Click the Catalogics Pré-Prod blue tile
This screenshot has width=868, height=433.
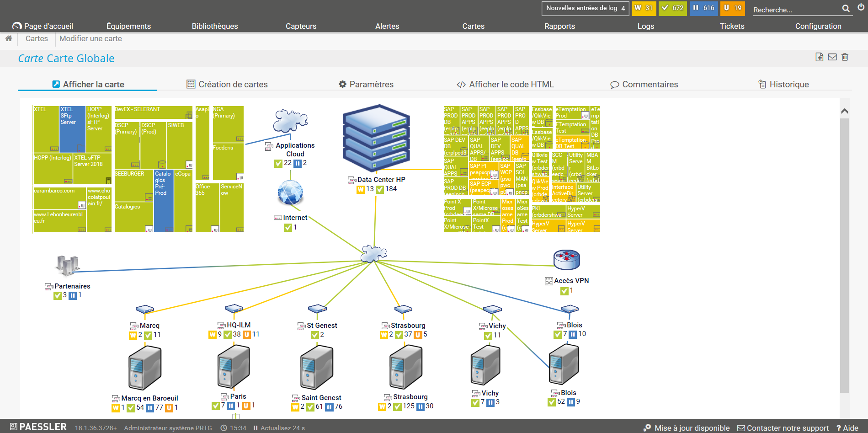tap(164, 201)
